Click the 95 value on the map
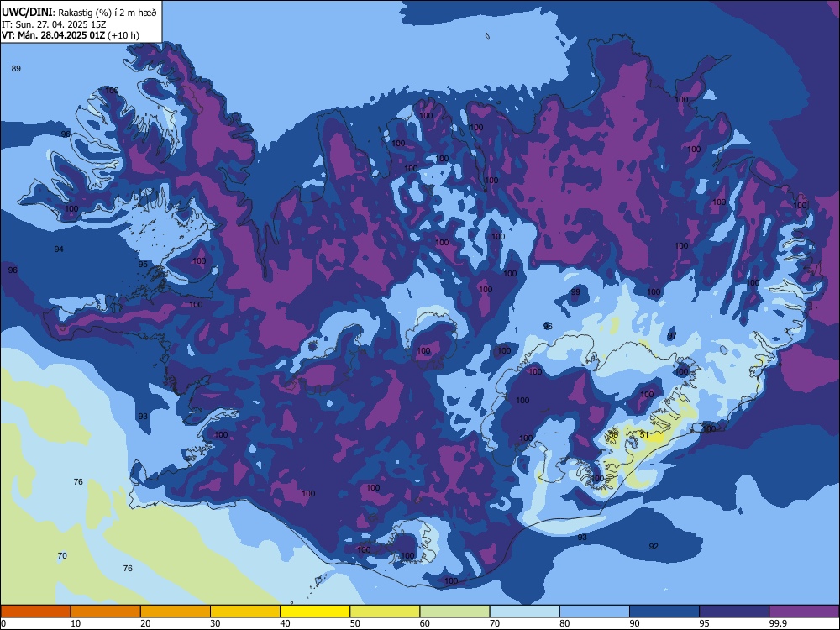Image resolution: width=840 pixels, height=630 pixels. pyautogui.click(x=143, y=265)
